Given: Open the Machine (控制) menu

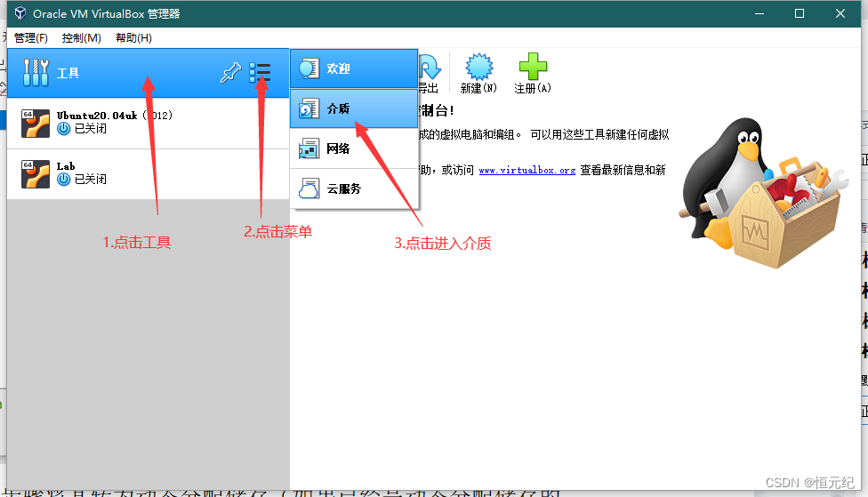Looking at the screenshot, I should coord(82,37).
